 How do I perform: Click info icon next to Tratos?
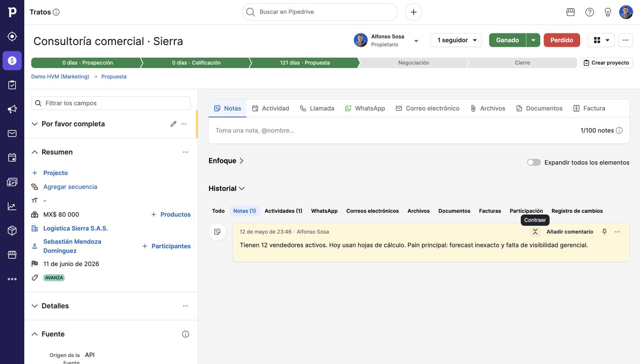click(56, 12)
